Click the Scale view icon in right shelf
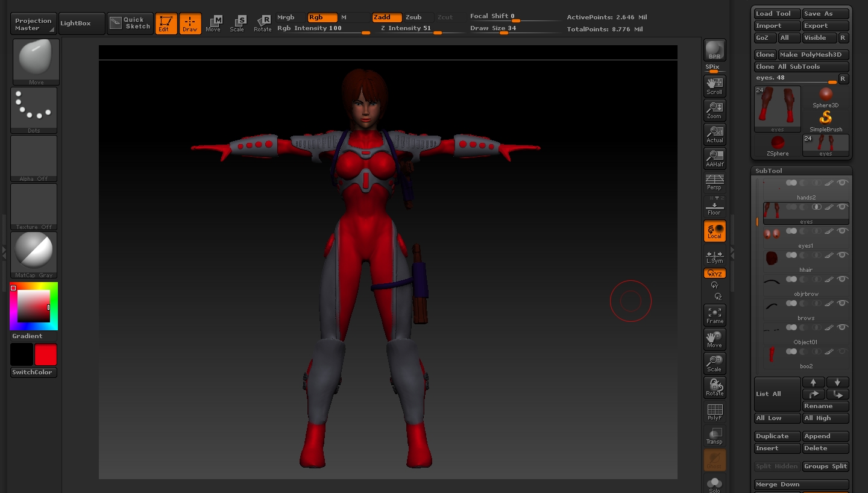This screenshot has height=493, width=868. (x=714, y=363)
